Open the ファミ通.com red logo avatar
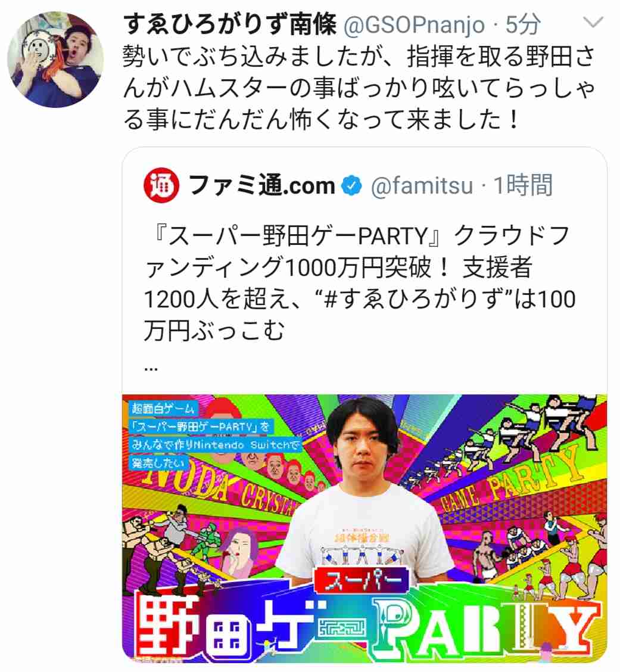620x672 pixels. coord(161,185)
